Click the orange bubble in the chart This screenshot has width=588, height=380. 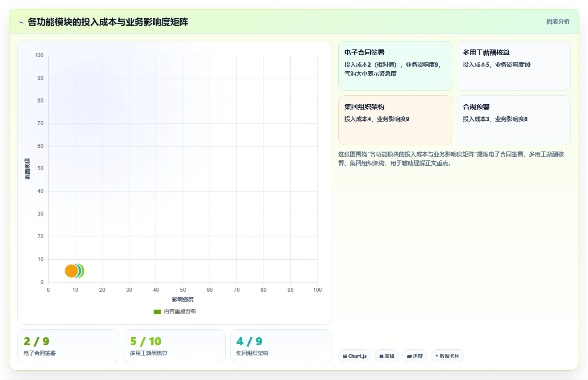(71, 271)
